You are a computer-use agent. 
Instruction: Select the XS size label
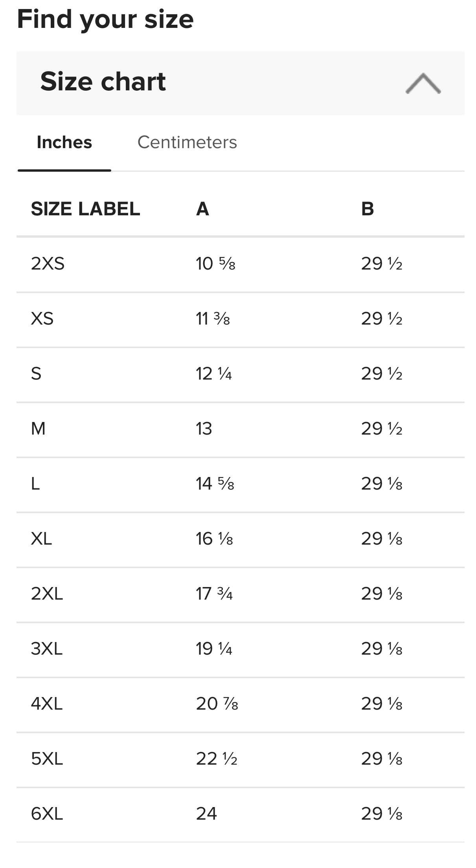[42, 318]
